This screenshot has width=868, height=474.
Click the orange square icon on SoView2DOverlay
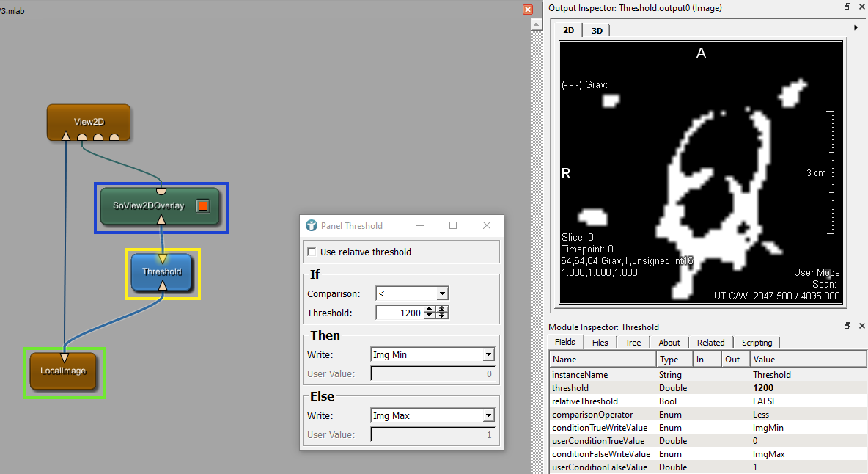click(x=203, y=206)
